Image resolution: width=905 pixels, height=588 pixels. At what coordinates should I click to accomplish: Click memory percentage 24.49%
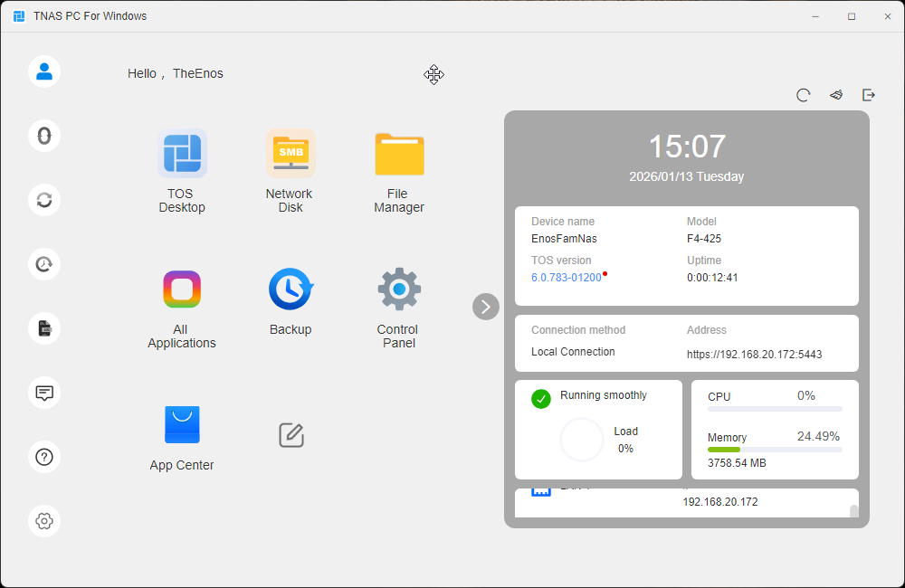point(818,436)
